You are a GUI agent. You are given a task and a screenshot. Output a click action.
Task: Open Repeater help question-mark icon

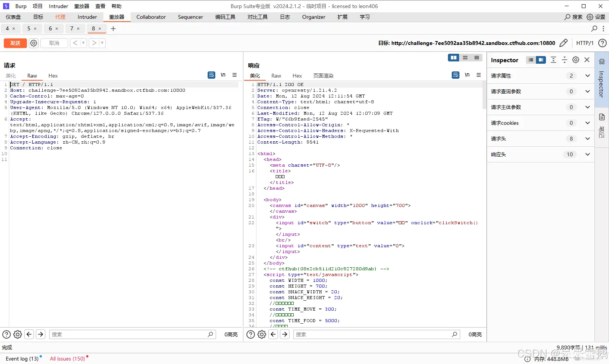point(602,43)
